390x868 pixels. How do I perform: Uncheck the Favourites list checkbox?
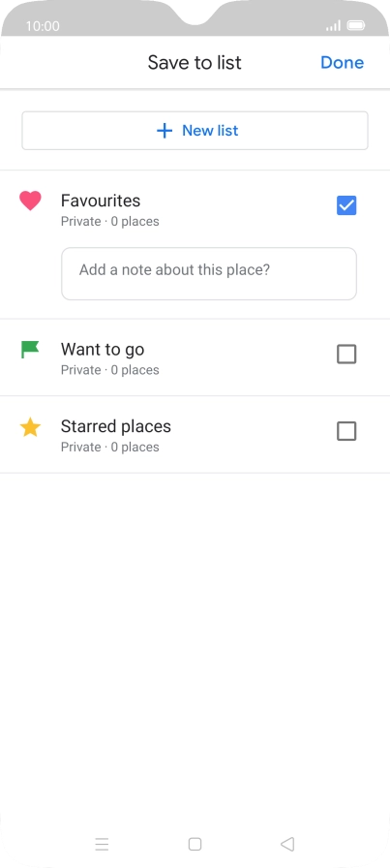coord(346,205)
